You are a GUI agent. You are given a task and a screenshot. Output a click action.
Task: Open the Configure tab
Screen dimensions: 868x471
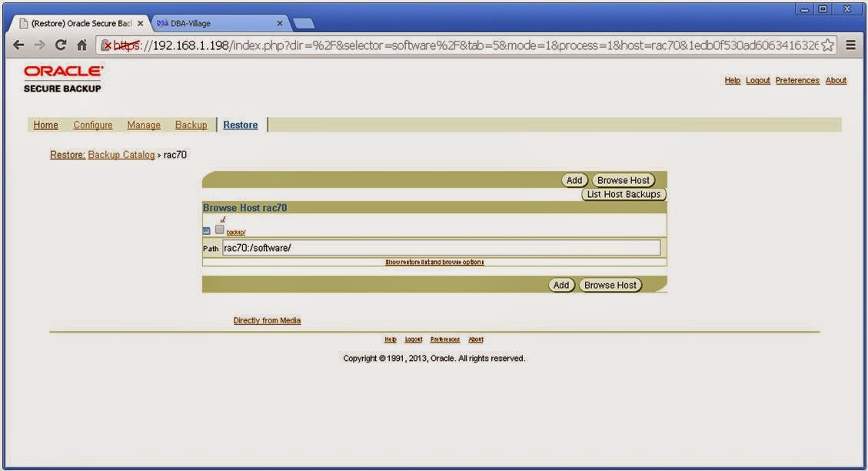tap(93, 125)
